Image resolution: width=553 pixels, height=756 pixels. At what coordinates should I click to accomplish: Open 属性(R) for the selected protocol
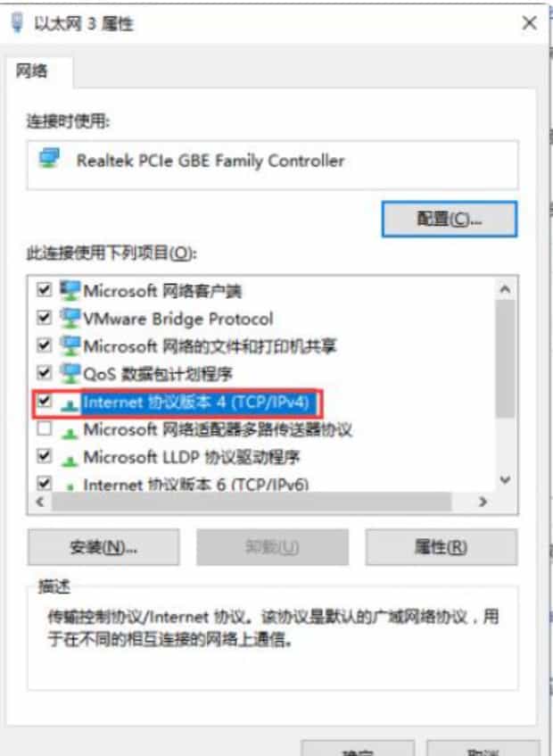click(442, 547)
